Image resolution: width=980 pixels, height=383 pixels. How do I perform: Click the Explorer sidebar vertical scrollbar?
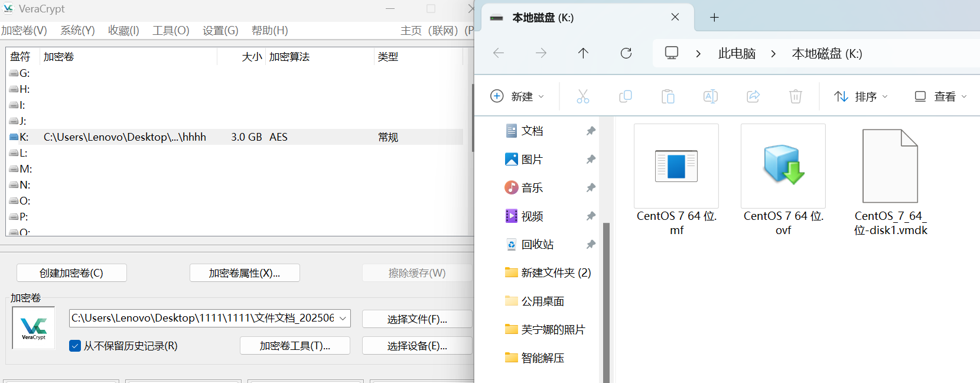point(606,303)
